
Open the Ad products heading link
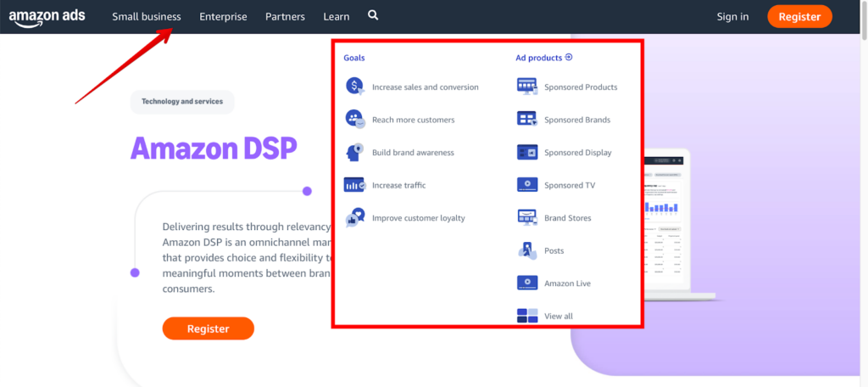pyautogui.click(x=538, y=58)
